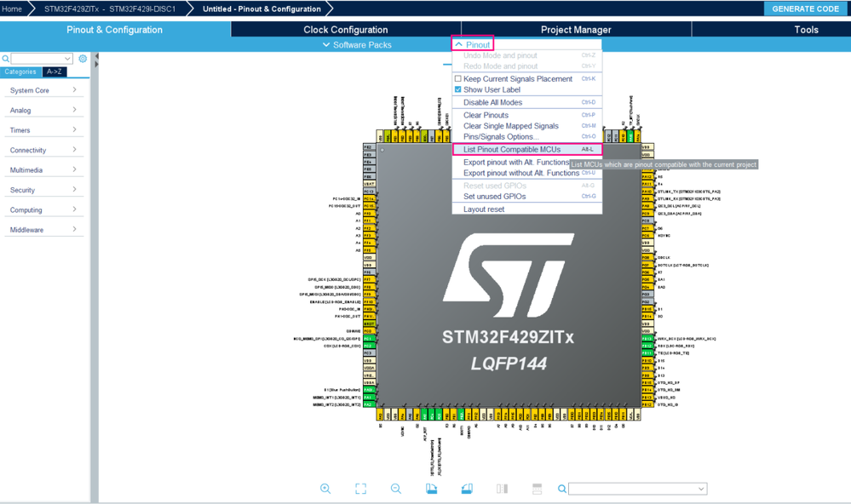
Task: Click the GENERATE CODE button
Action: [x=805, y=8]
